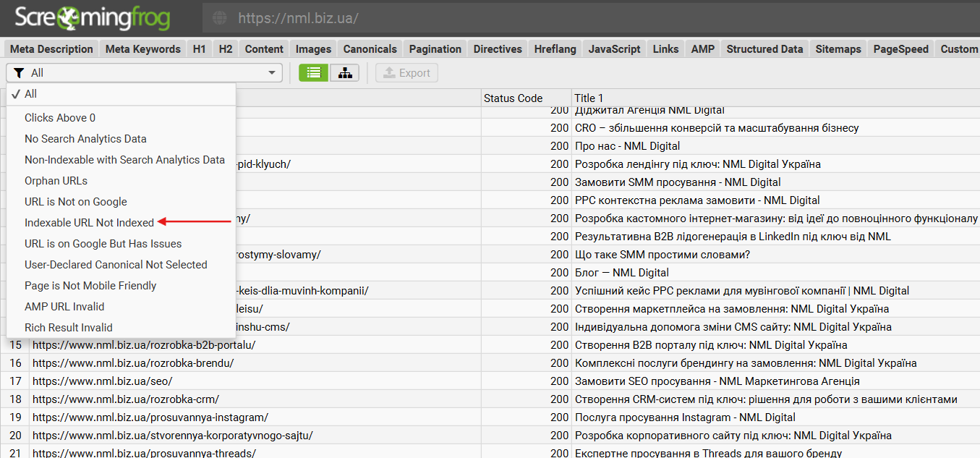The height and width of the screenshot is (458, 980).
Task: Click the funnel filter icon
Action: point(19,72)
